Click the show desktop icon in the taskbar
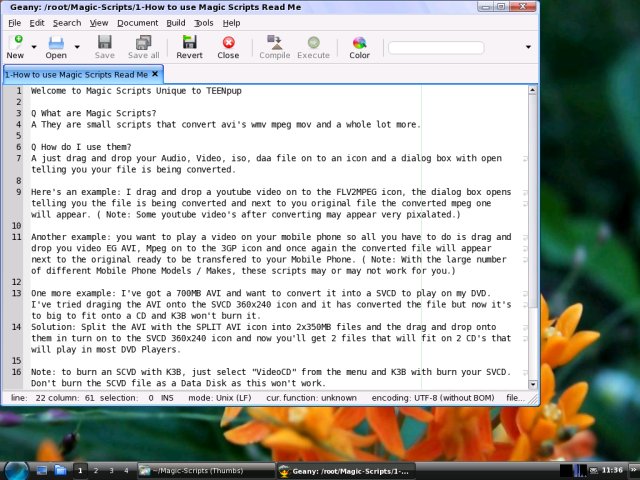This screenshot has height=480, width=640. coord(42,471)
